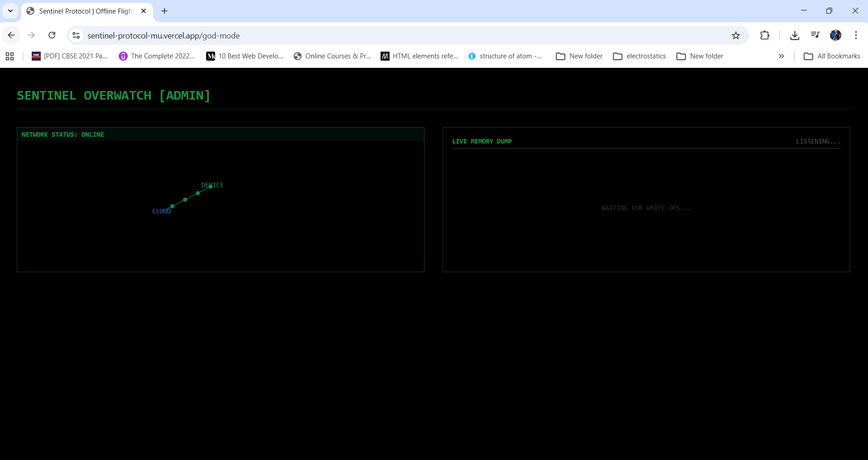The image size is (868, 460).
Task: Open the tab search dropdown arrow
Action: [10, 11]
